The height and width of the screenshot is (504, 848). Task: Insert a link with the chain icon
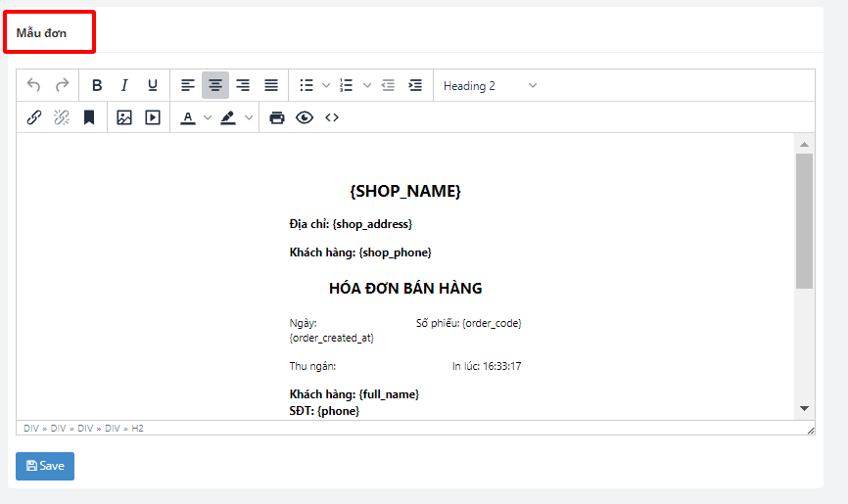(x=34, y=117)
